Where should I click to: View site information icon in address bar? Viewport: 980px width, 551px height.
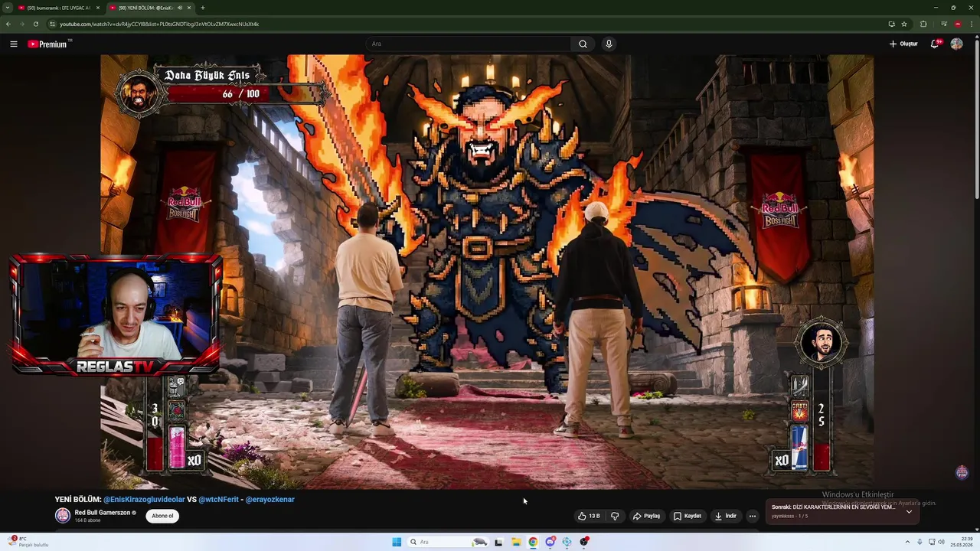(x=52, y=24)
